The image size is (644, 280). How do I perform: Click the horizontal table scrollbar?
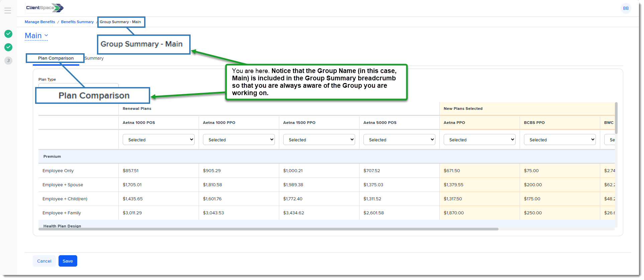(268, 229)
